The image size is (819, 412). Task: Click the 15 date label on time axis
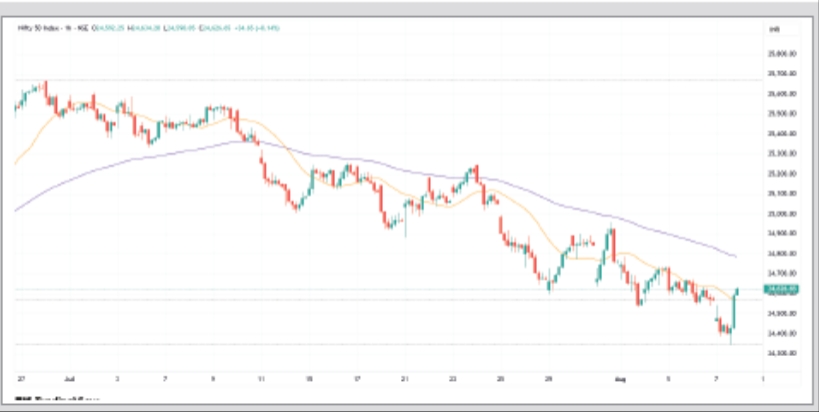pyautogui.click(x=310, y=380)
